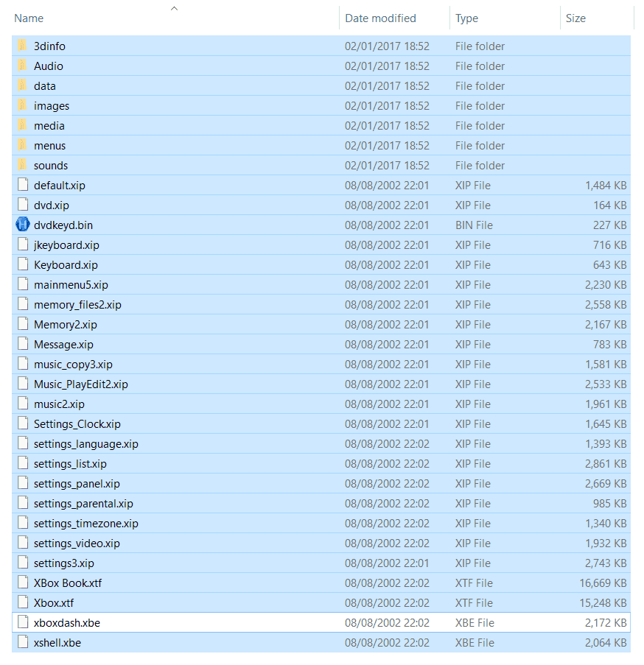Screen dimensions: 644x665
Task: Sort by the Date modified column header
Action: point(380,18)
